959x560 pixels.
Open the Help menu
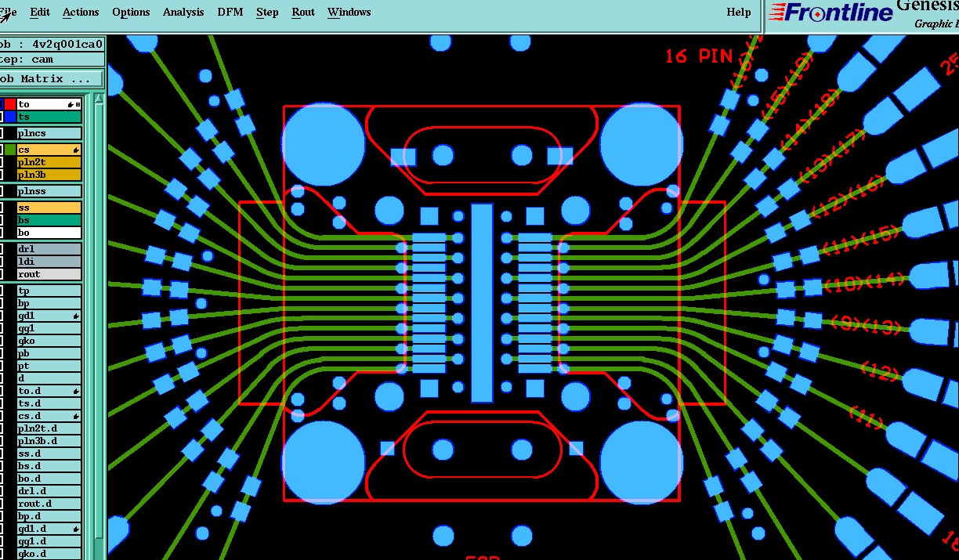pos(739,12)
